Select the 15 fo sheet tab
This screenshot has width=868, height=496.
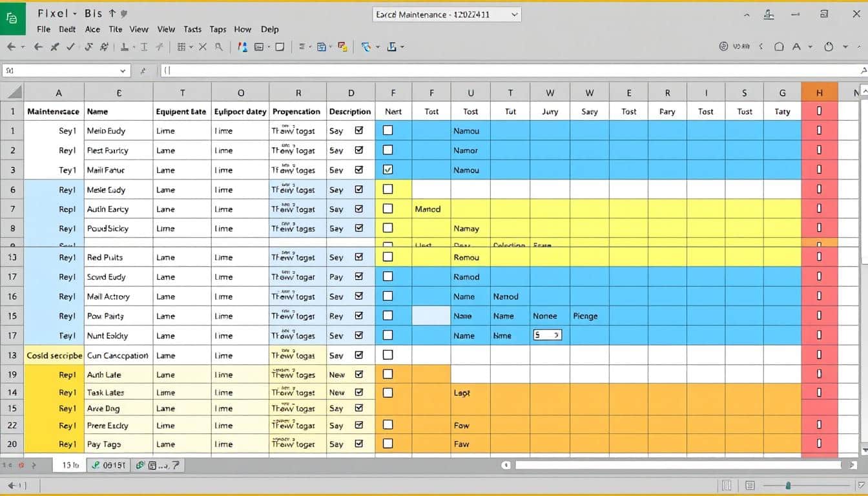[70, 465]
